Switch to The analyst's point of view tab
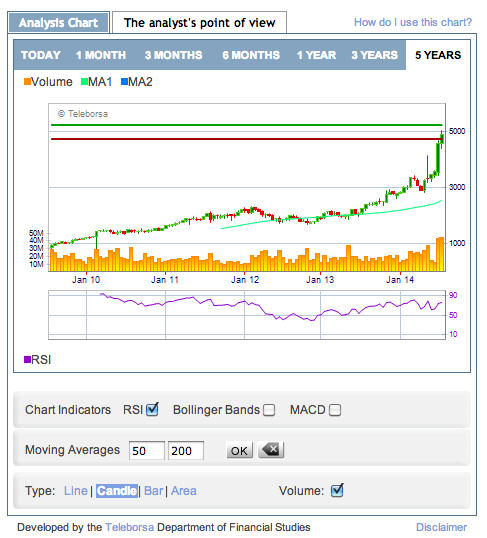487x538 pixels. 199,23
